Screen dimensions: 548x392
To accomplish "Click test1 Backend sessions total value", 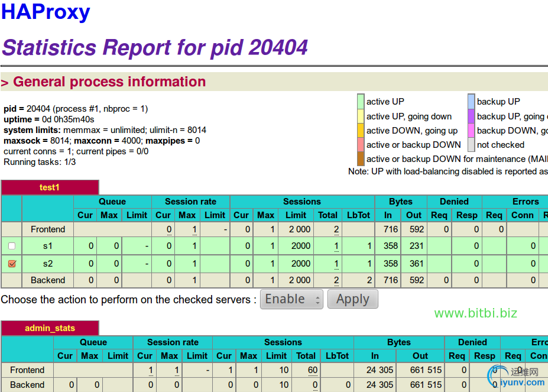I will pos(336,280).
